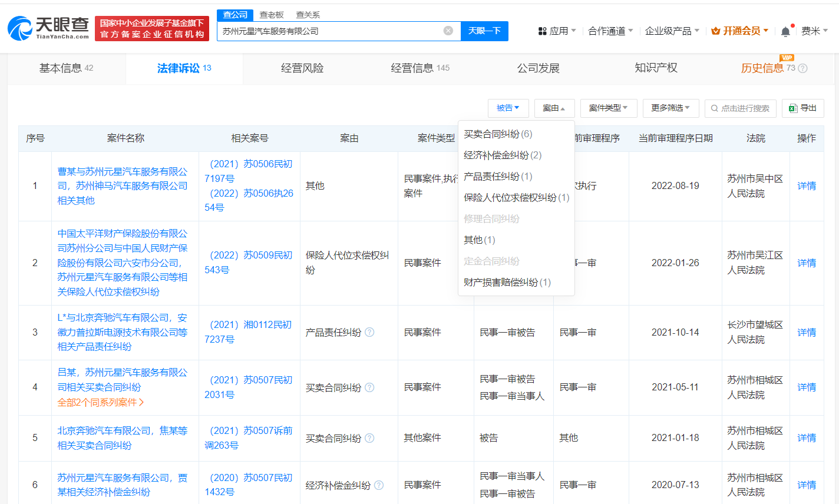
Task: Collapse the 案由 filter dropdown
Action: 554,108
